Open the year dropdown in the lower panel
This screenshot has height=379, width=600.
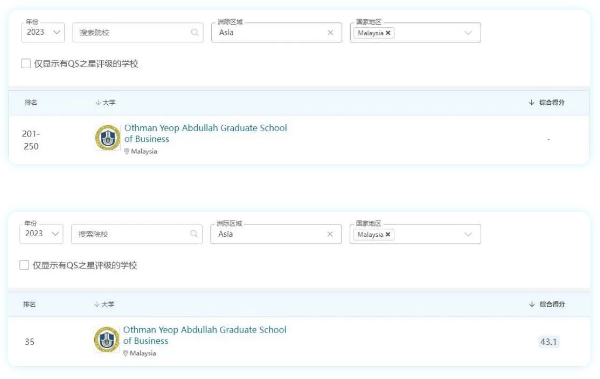[x=41, y=234]
